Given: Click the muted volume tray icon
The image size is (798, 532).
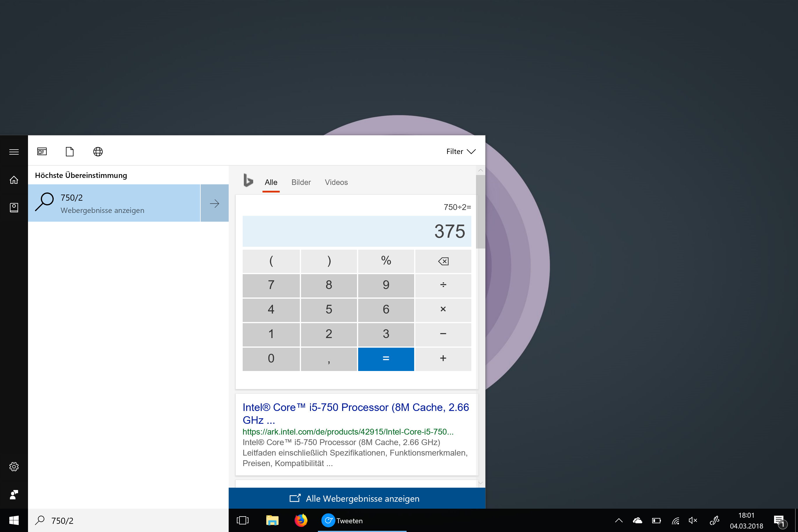Looking at the screenshot, I should pyautogui.click(x=693, y=520).
